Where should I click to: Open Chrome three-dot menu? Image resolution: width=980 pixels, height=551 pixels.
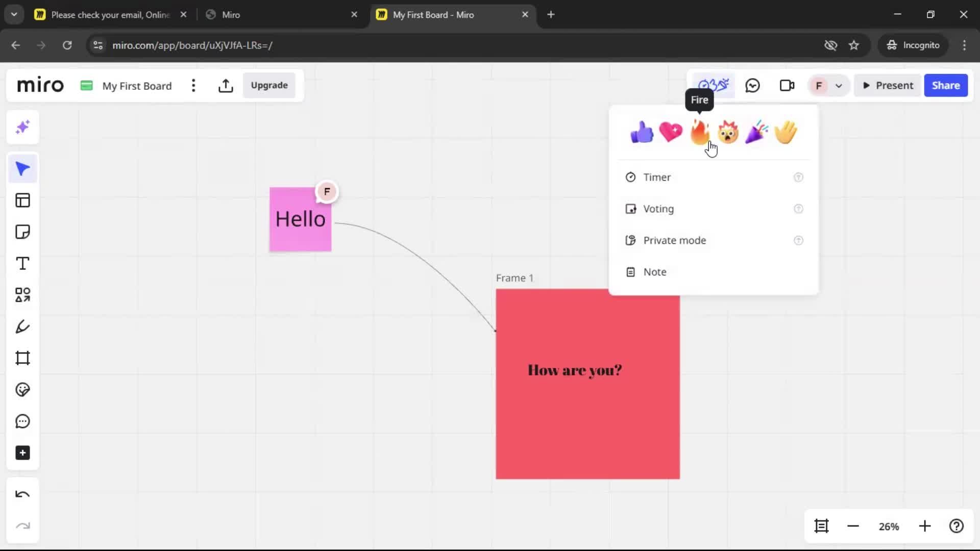[964, 45]
